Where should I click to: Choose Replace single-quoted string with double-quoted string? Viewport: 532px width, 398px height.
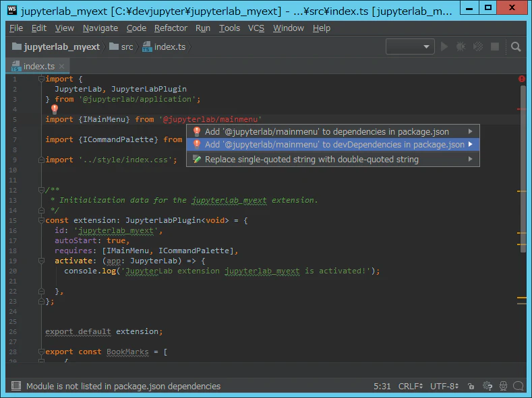[x=333, y=159]
